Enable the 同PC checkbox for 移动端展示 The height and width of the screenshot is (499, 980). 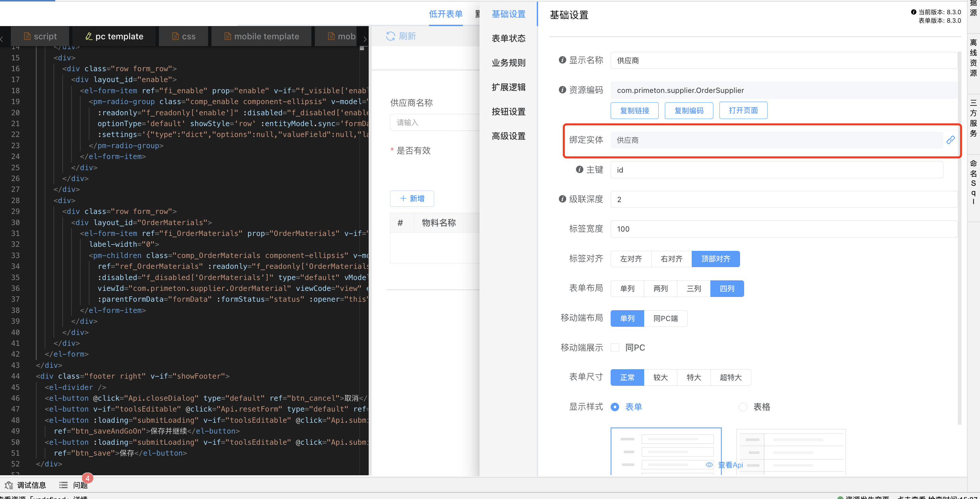[x=615, y=347]
